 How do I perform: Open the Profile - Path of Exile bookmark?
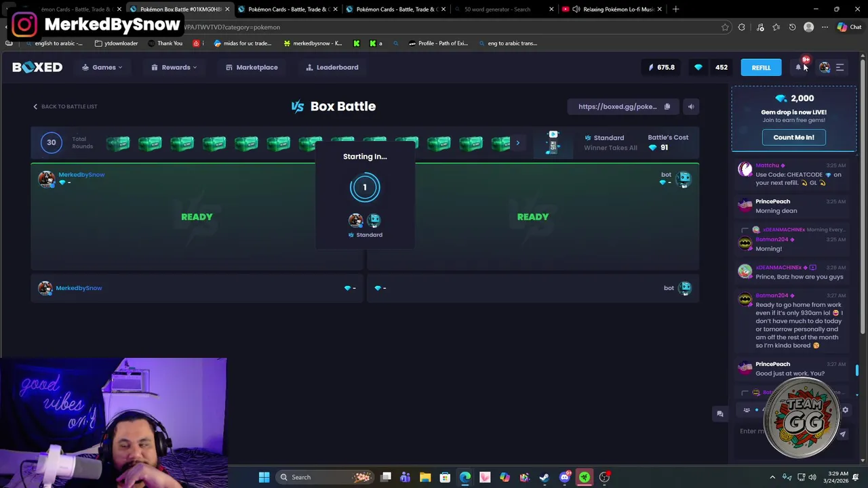coord(439,43)
